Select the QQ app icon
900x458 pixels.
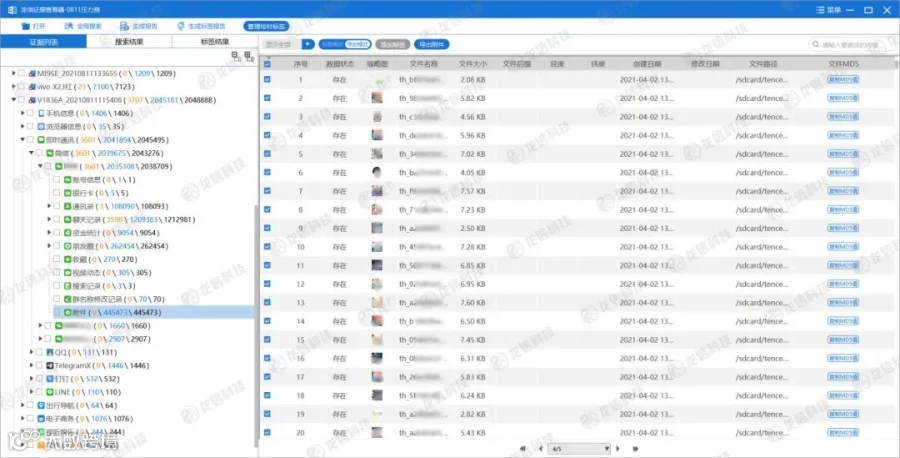pos(50,352)
